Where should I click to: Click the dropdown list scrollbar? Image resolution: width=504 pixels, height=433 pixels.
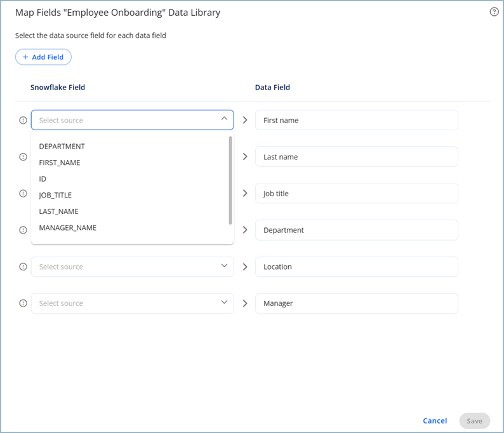tap(230, 180)
